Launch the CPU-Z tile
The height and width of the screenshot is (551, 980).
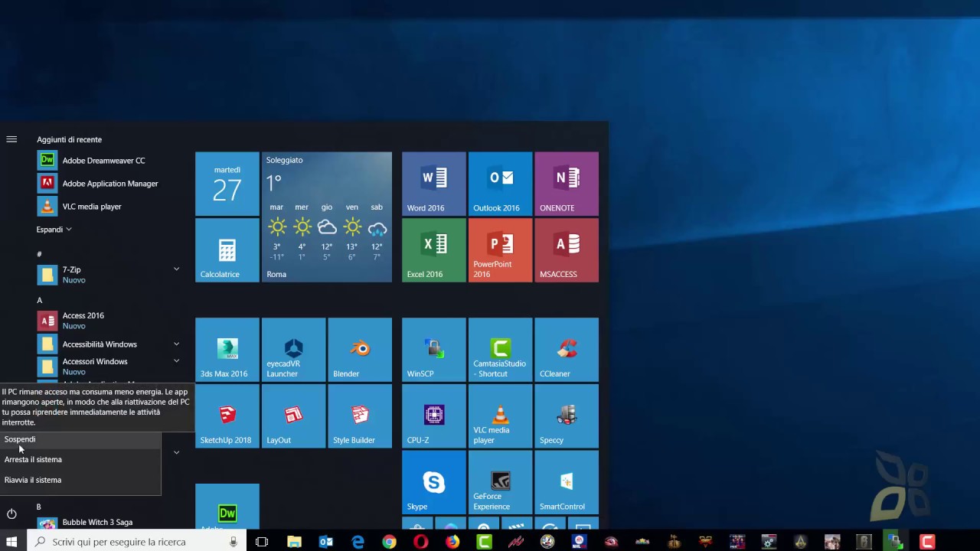tap(434, 416)
